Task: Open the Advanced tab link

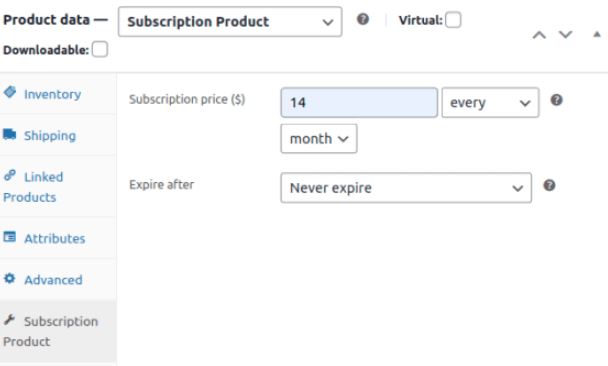Action: (x=54, y=280)
